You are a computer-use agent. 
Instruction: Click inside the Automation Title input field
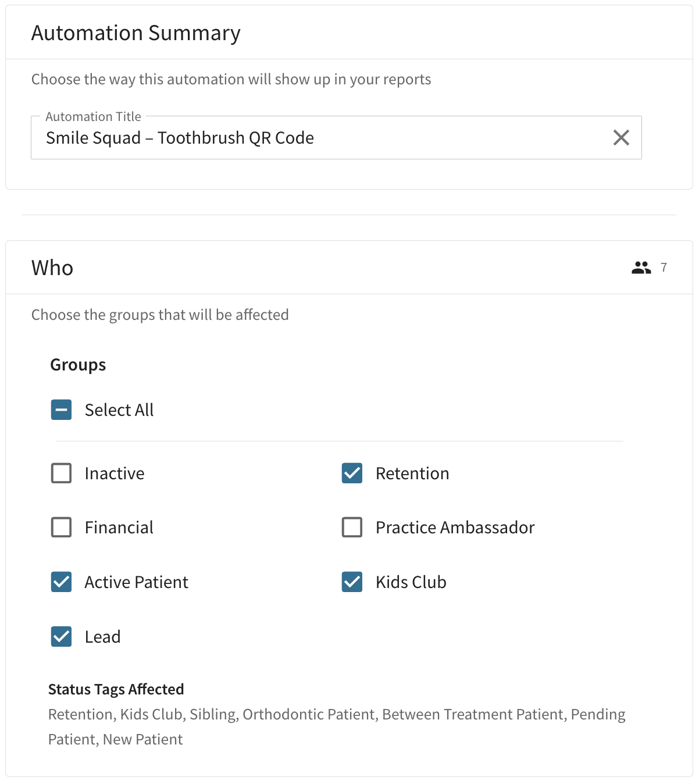tap(291, 137)
